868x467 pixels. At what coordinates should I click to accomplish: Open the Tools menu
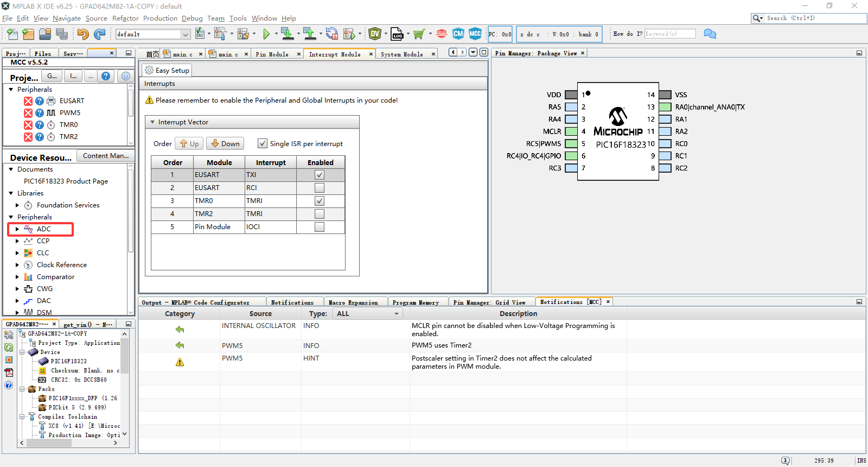[238, 18]
